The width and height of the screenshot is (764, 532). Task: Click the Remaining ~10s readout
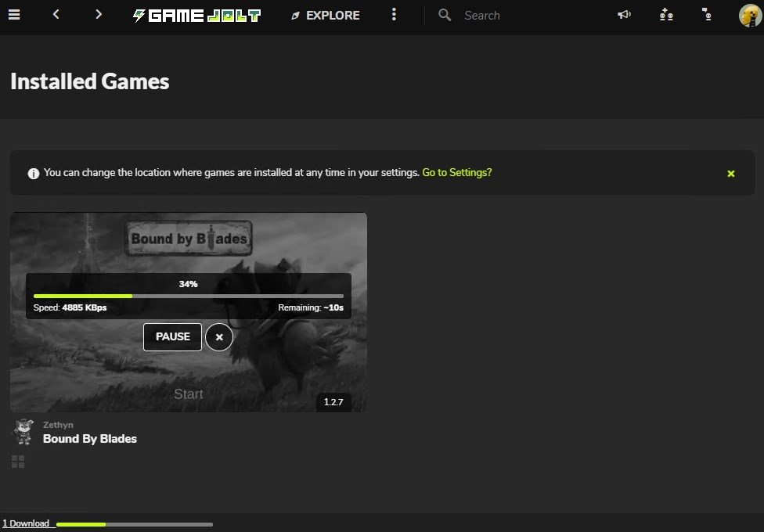(311, 307)
